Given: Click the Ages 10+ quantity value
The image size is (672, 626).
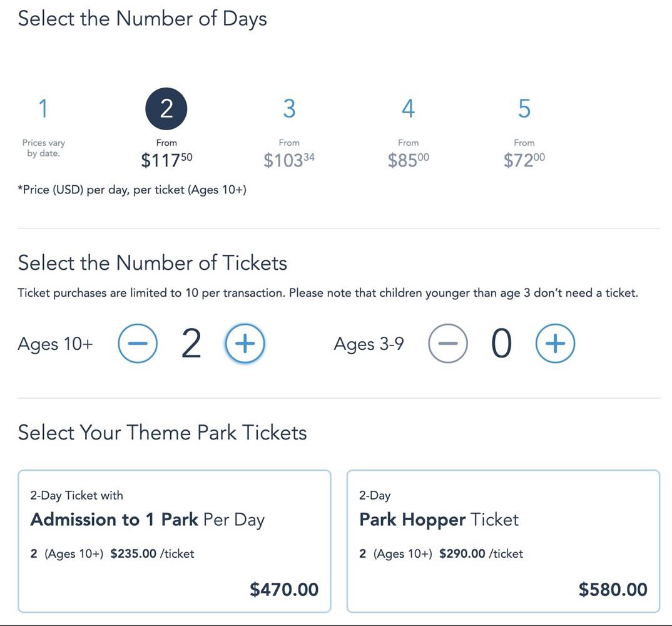Looking at the screenshot, I should pos(191,344).
